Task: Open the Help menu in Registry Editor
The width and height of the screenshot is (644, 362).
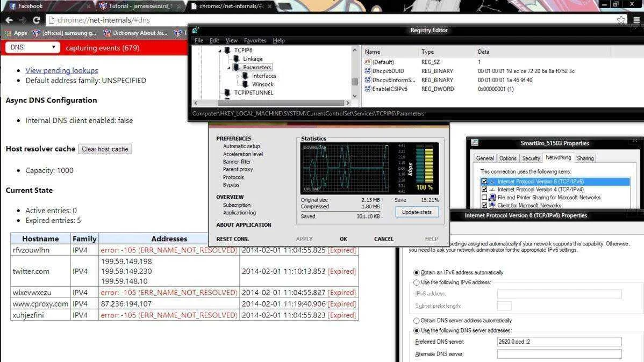Action: tap(278, 40)
